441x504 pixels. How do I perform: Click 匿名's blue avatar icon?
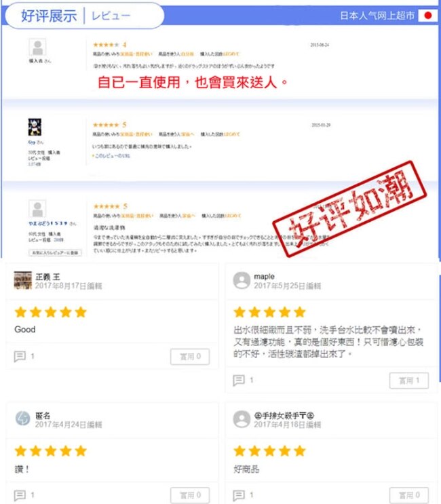click(23, 419)
